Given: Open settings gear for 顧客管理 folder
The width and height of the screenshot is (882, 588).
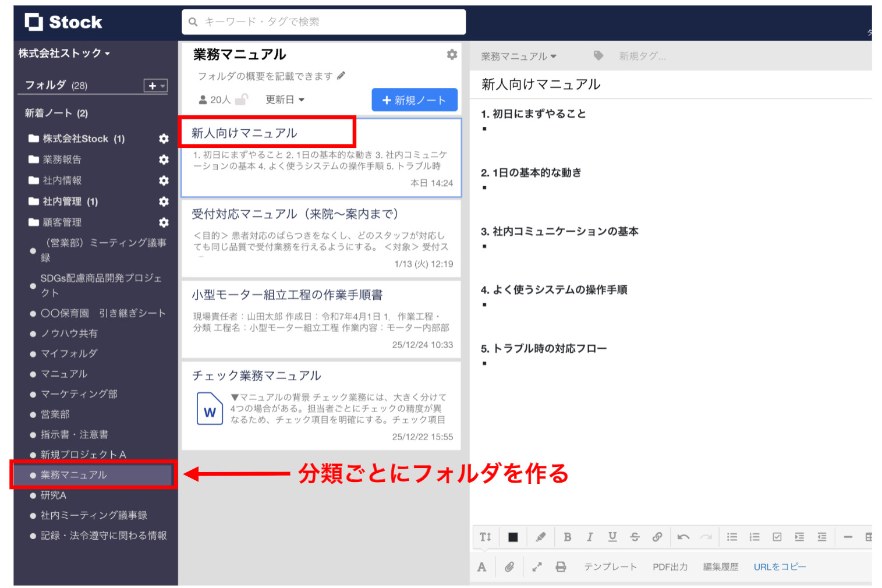Looking at the screenshot, I should click(164, 222).
